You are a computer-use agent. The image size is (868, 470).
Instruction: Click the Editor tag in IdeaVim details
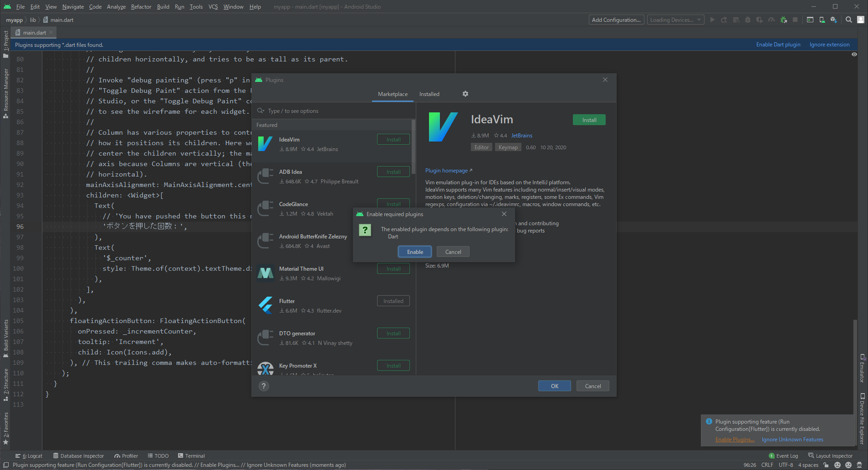point(481,147)
